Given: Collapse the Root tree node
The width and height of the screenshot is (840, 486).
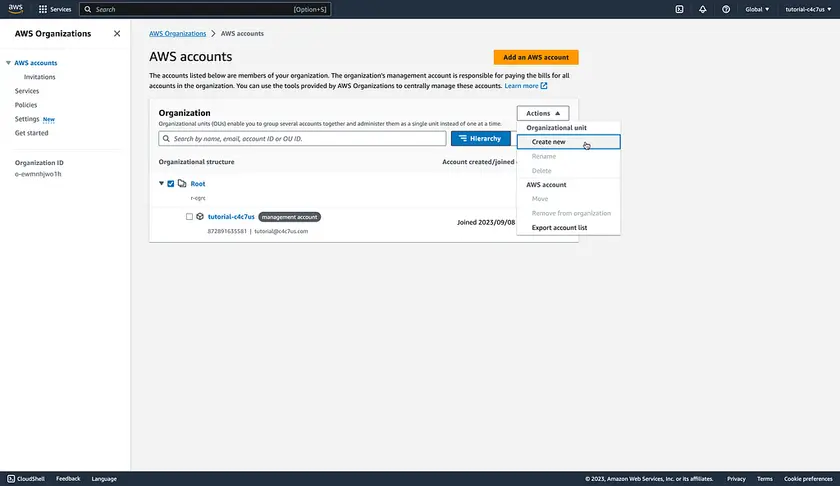Looking at the screenshot, I should pos(161,183).
